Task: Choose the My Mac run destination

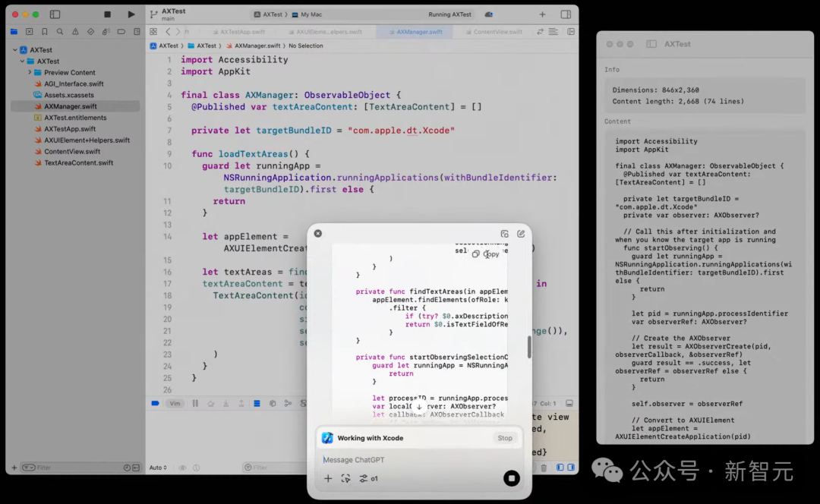Action: point(307,14)
